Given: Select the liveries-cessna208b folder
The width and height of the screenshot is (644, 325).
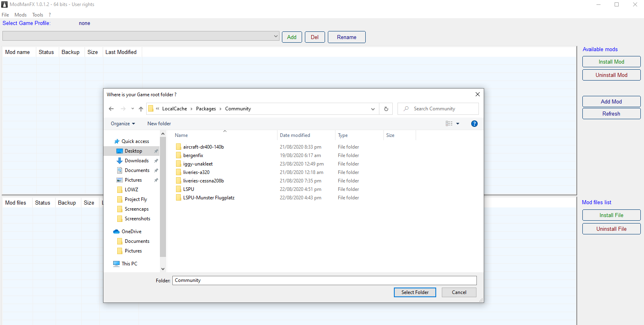Looking at the screenshot, I should pos(203,181).
